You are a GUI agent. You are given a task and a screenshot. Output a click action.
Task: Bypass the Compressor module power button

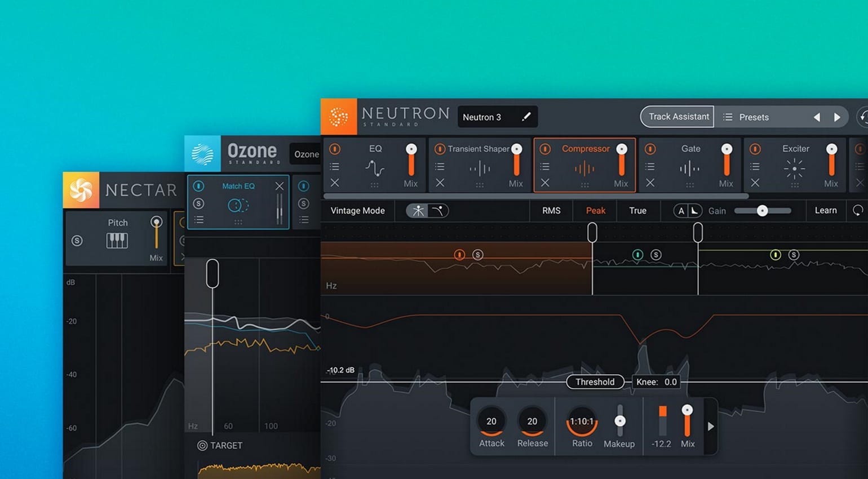pos(545,149)
